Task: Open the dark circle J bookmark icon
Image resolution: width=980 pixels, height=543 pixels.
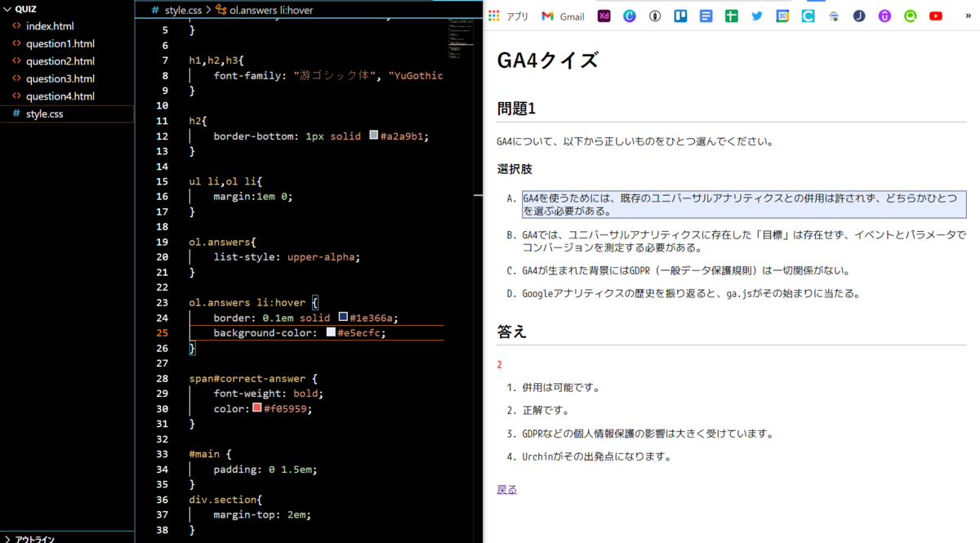Action: pyautogui.click(x=859, y=16)
